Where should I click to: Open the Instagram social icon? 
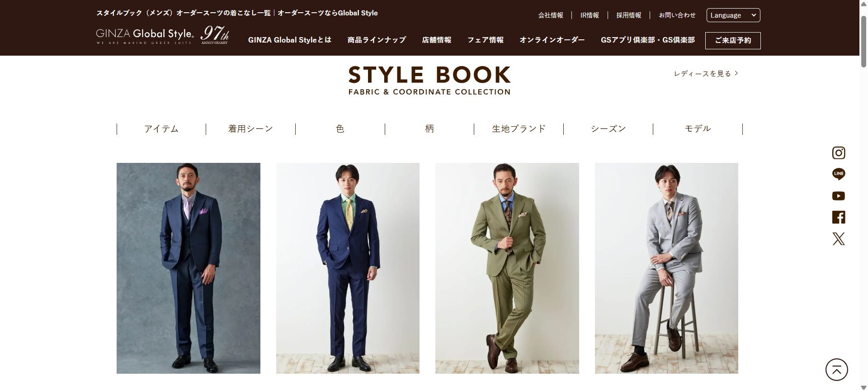coord(838,153)
